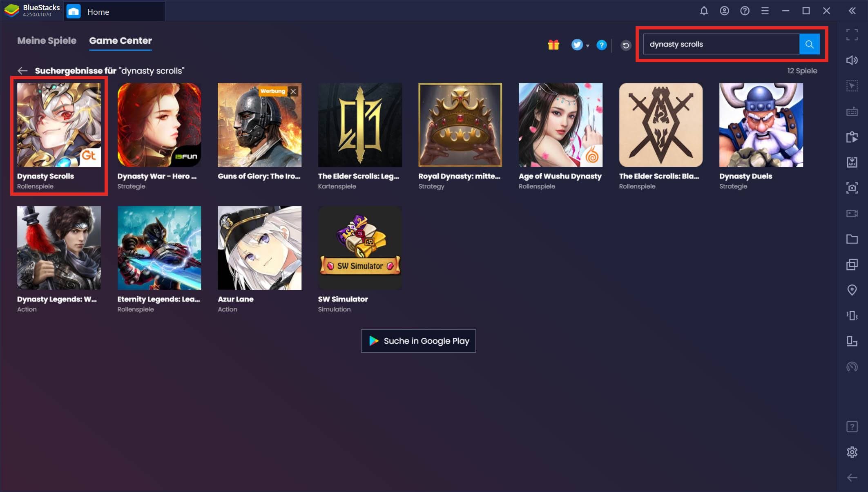
Task: Open the Dynasty Duels viking thumbnail
Action: click(761, 125)
